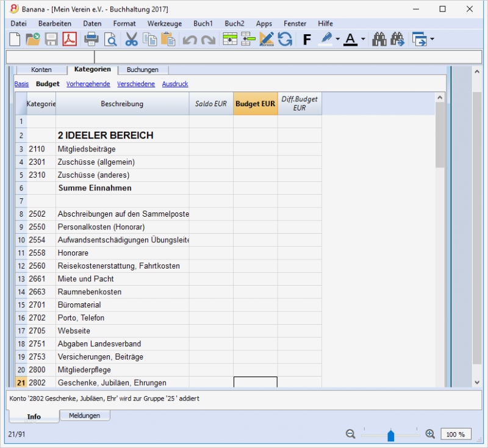Apply highlight color with marker icon
Viewport: 488px width, 448px height.
[x=326, y=40]
